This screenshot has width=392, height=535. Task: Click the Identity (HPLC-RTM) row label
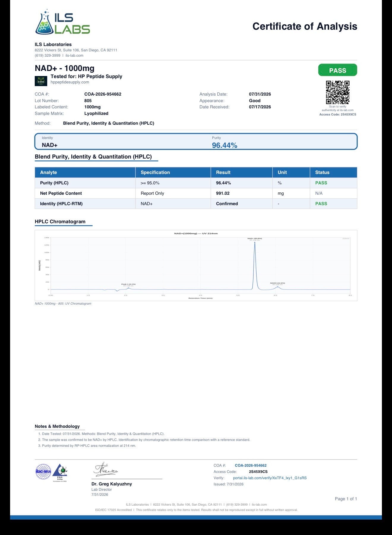[x=61, y=204]
